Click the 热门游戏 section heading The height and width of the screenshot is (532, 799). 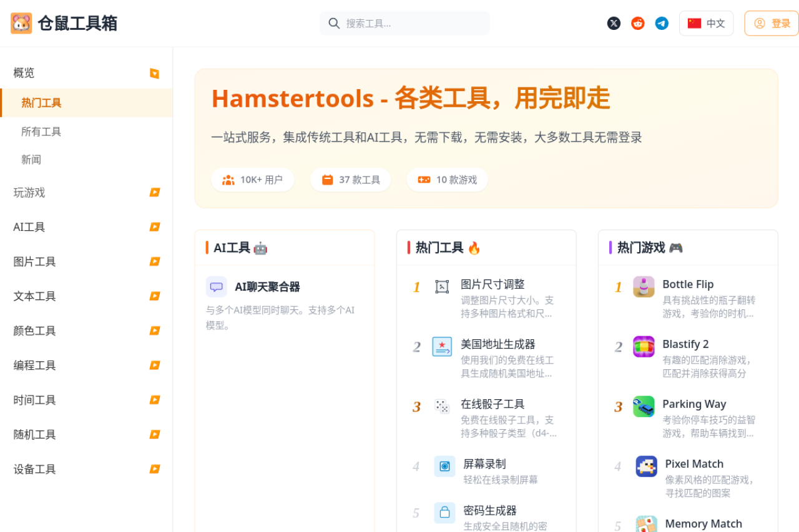(x=650, y=248)
